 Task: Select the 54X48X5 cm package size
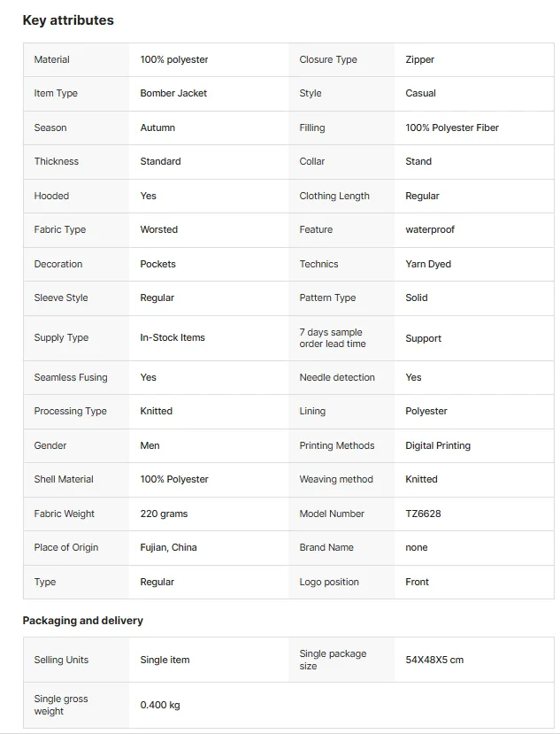click(x=434, y=660)
